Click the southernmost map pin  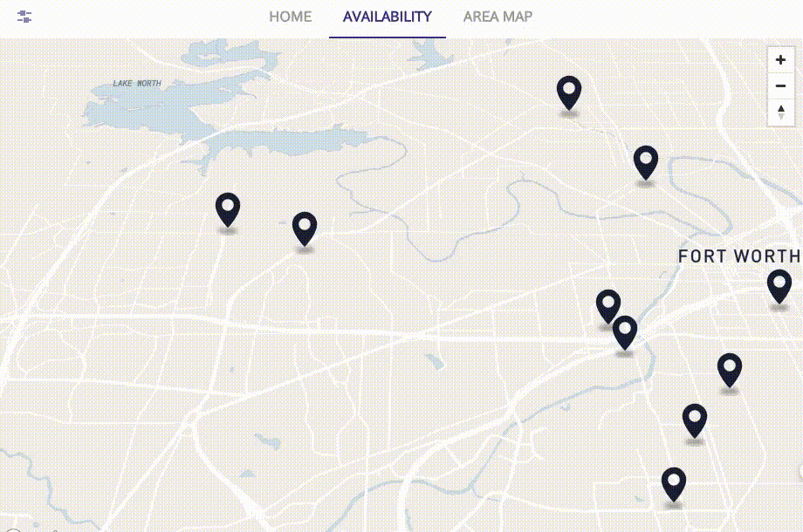[x=673, y=482]
